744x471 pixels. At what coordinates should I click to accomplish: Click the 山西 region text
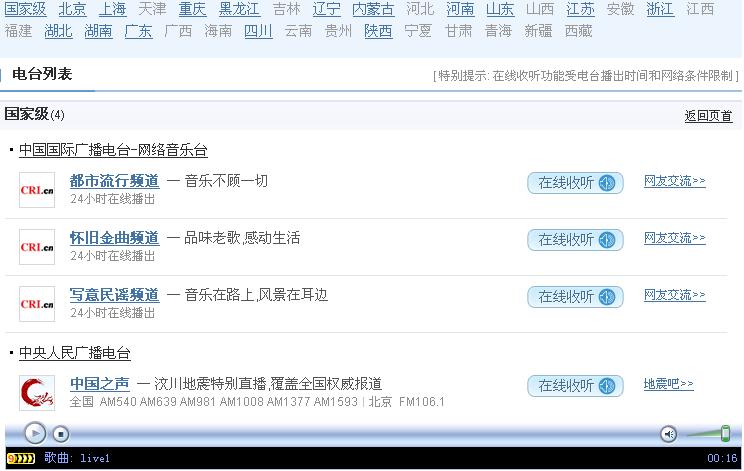click(x=540, y=9)
